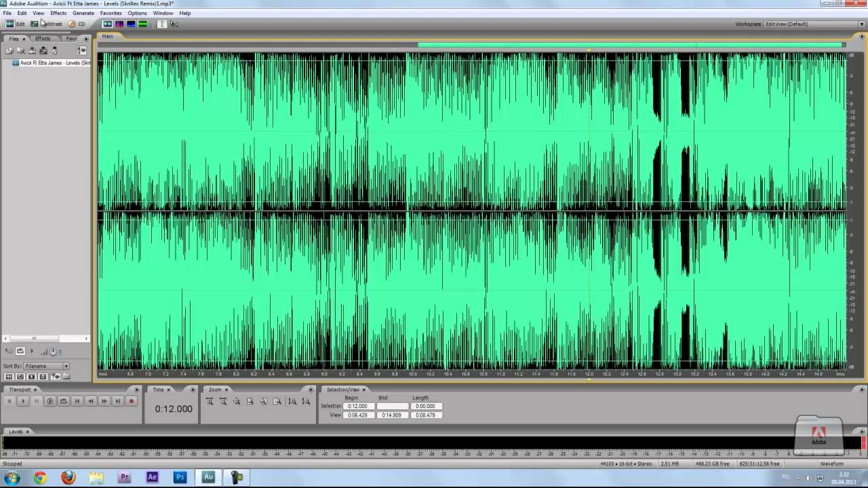Click Selection End empty field
Image resolution: width=868 pixels, height=488 pixels.
coord(393,406)
